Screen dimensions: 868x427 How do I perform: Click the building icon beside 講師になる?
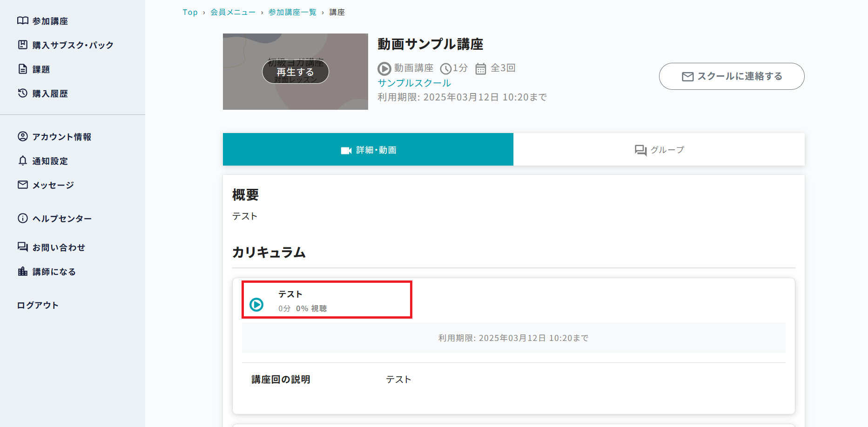point(23,271)
